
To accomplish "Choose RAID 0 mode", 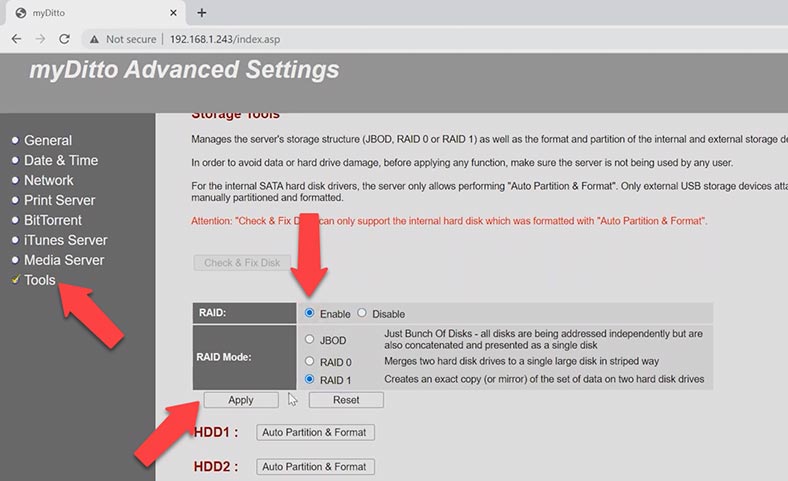I will 310,361.
